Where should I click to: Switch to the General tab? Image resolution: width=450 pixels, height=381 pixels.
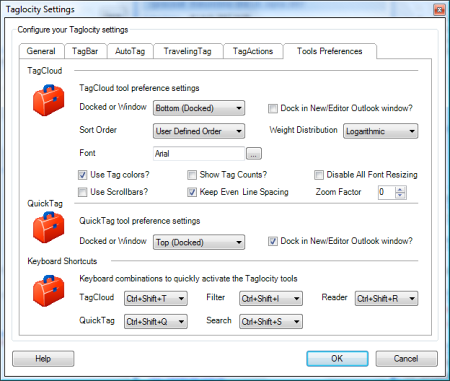pyautogui.click(x=41, y=51)
